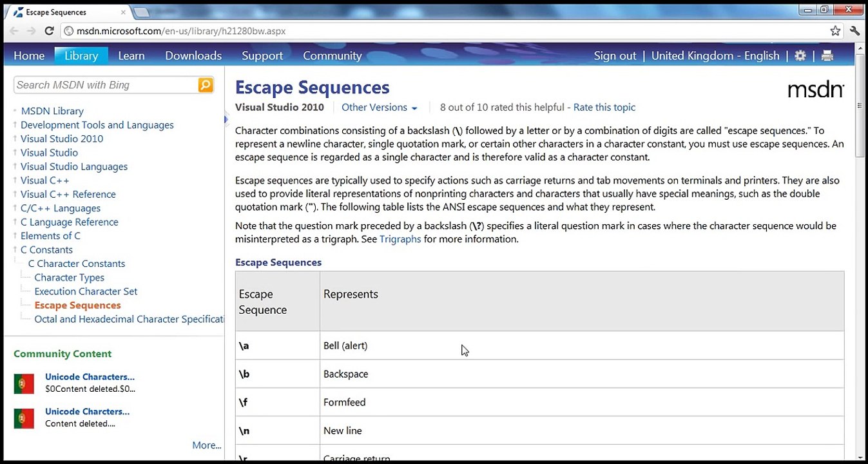The height and width of the screenshot is (464, 868).
Task: Click the printer icon in header
Action: [827, 55]
